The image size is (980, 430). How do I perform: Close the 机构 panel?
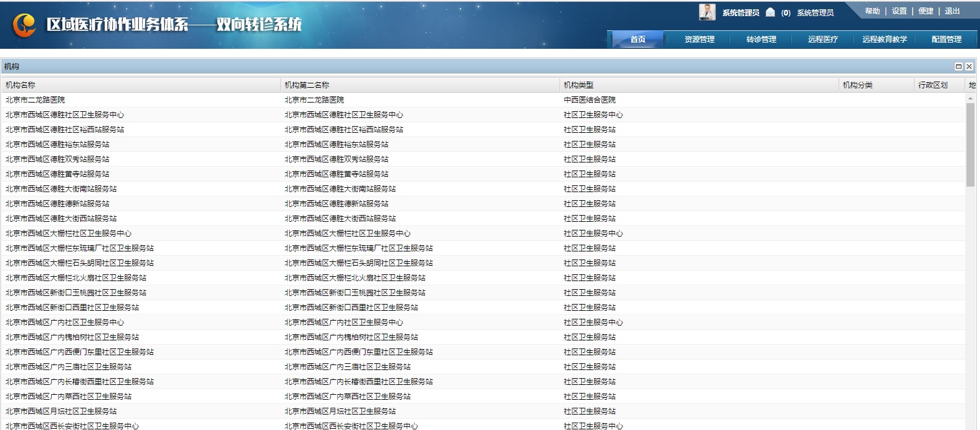click(x=969, y=67)
